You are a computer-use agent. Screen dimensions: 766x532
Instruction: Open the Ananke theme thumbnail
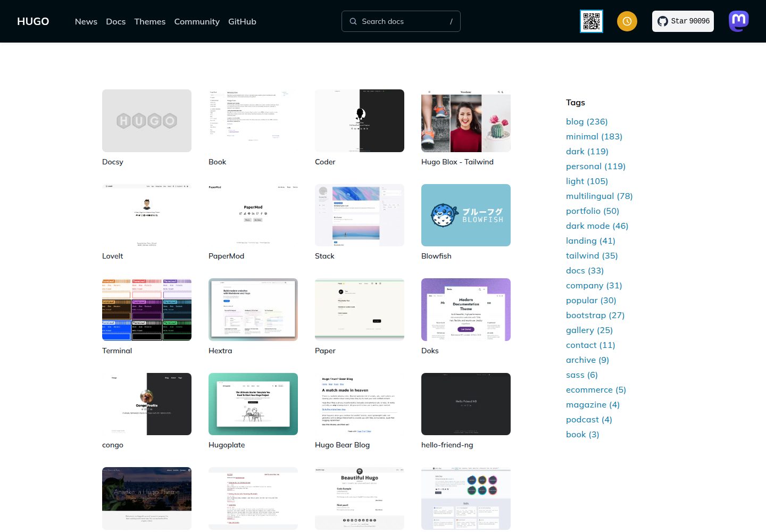click(x=147, y=498)
